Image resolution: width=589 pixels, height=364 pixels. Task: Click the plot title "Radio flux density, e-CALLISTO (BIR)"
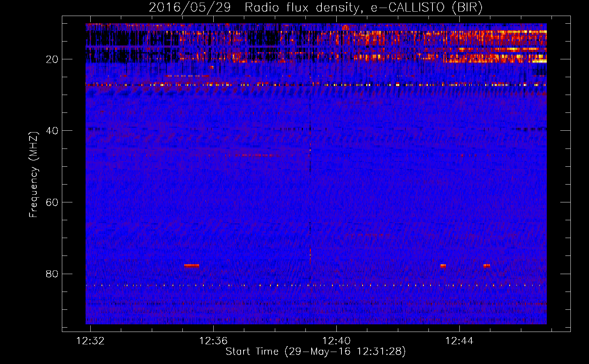[x=363, y=7]
